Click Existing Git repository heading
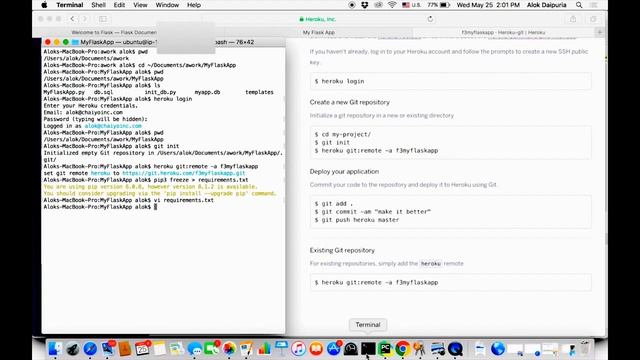The height and width of the screenshot is (360, 640). pyautogui.click(x=342, y=250)
